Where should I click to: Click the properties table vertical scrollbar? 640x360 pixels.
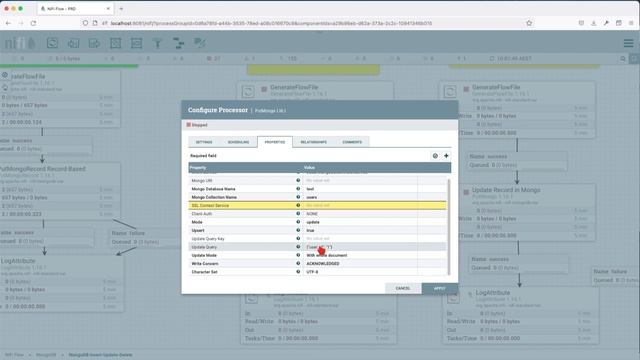pyautogui.click(x=449, y=227)
